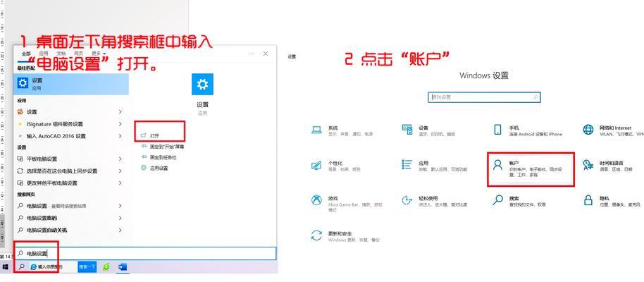The width and height of the screenshot is (644, 282).
Task: Expand the 更多 filter dropdown
Action: click(x=99, y=54)
